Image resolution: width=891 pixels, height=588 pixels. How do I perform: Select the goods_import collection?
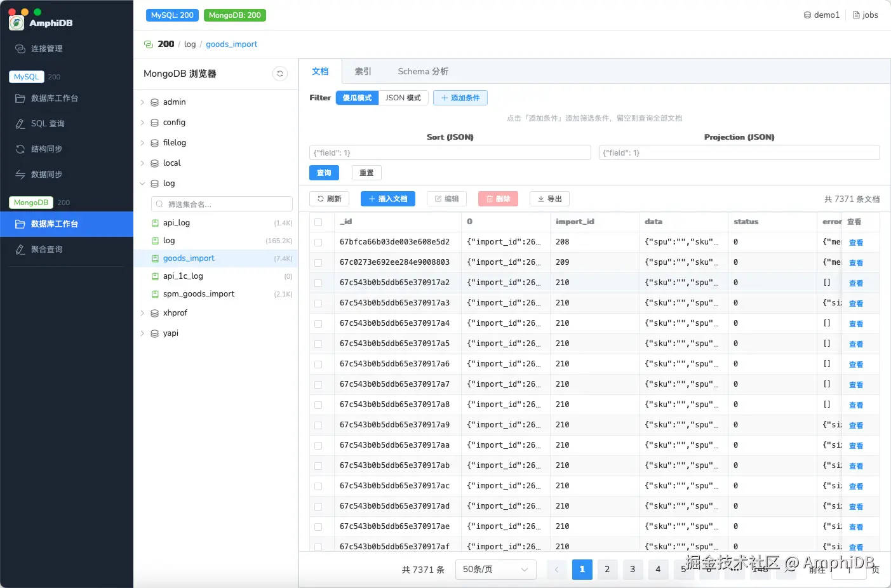pyautogui.click(x=216, y=258)
